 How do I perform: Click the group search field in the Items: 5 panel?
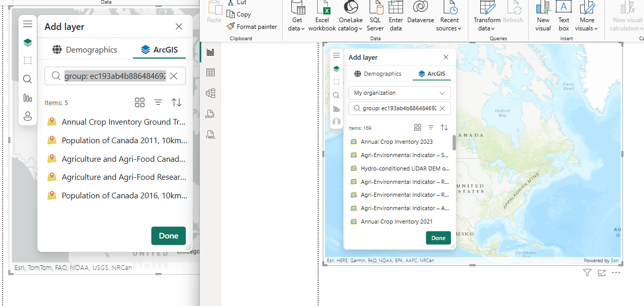coord(115,76)
